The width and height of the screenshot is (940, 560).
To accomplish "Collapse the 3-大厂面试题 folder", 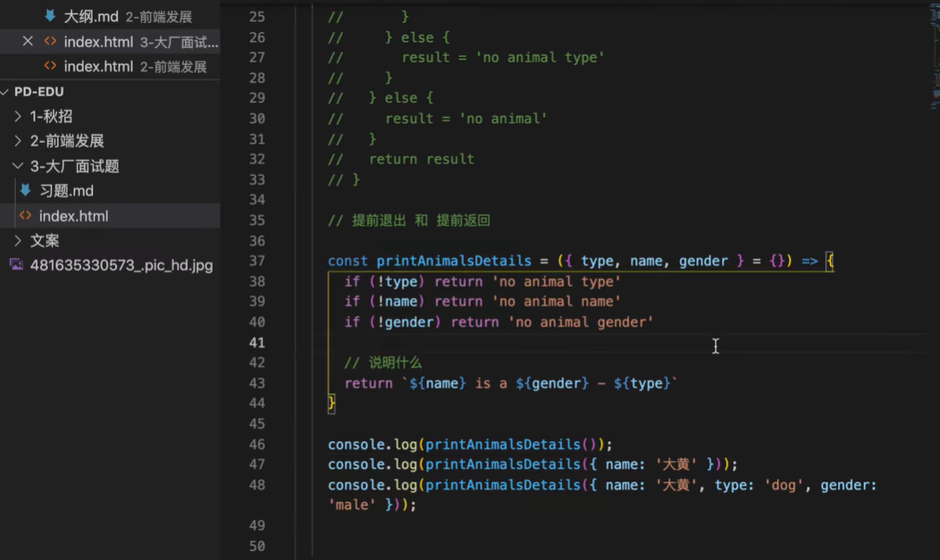I will coord(18,166).
